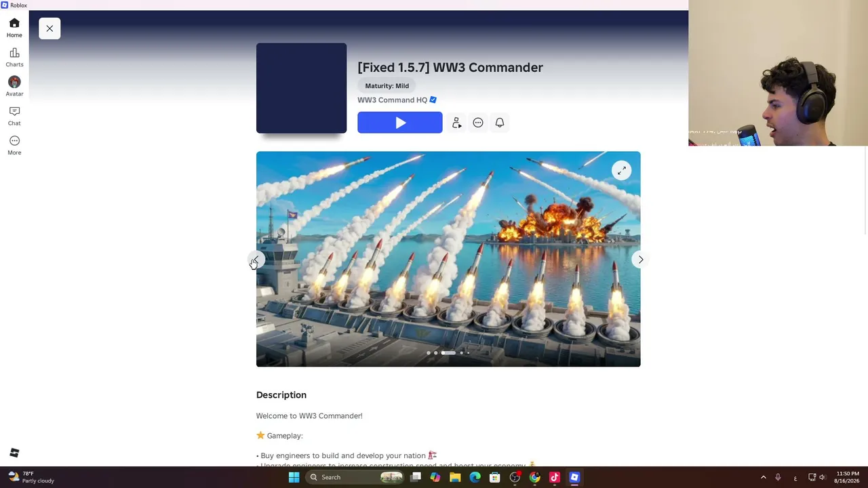Open the taskbar clock and date

point(847,477)
